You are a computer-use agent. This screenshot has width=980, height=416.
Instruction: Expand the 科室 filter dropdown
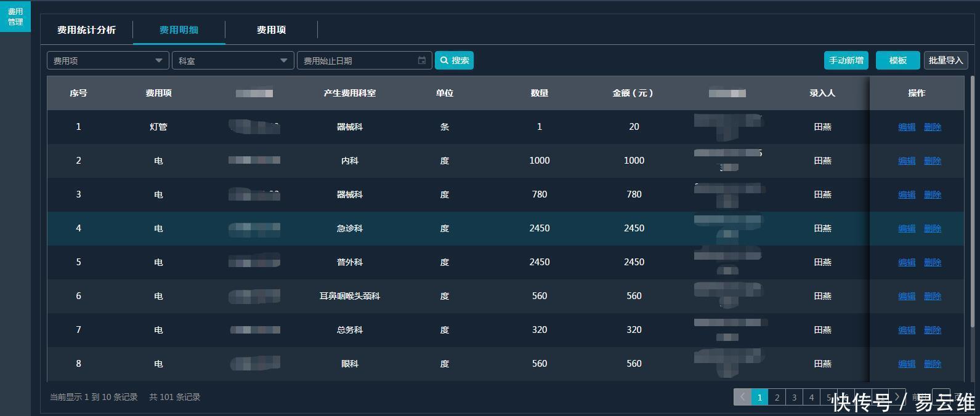coord(233,60)
